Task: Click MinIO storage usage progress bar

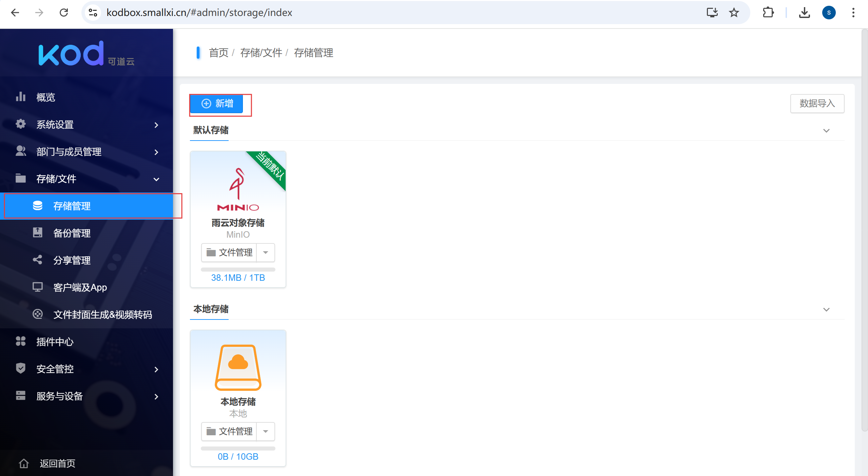Action: 238,270
